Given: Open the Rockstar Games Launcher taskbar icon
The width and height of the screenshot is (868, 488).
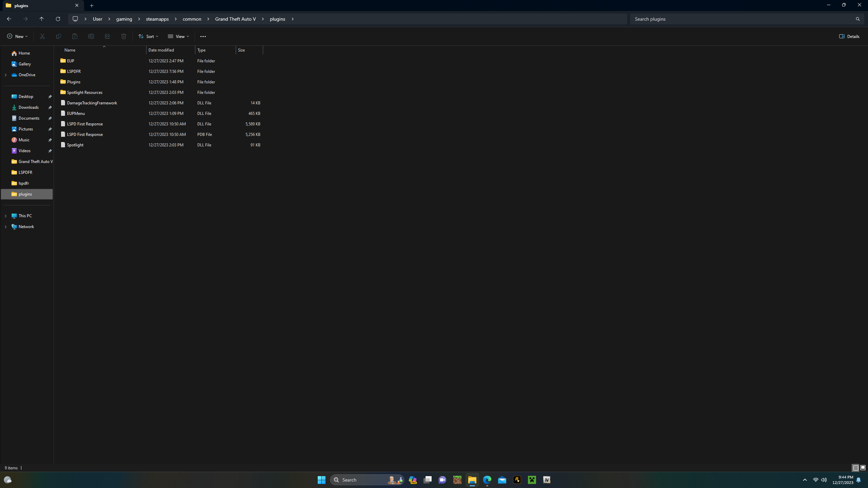Looking at the screenshot, I should pos(517,480).
